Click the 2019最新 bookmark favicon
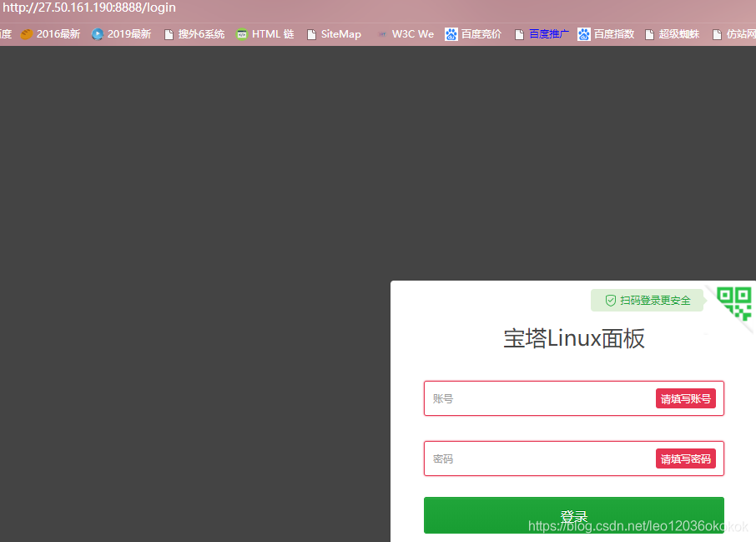This screenshot has height=542, width=756. point(98,34)
